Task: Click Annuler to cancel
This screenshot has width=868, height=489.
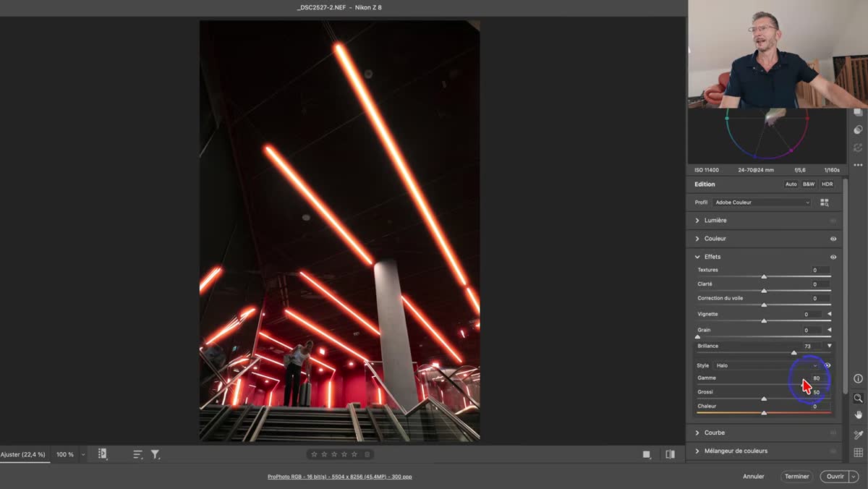Action: [754, 477]
